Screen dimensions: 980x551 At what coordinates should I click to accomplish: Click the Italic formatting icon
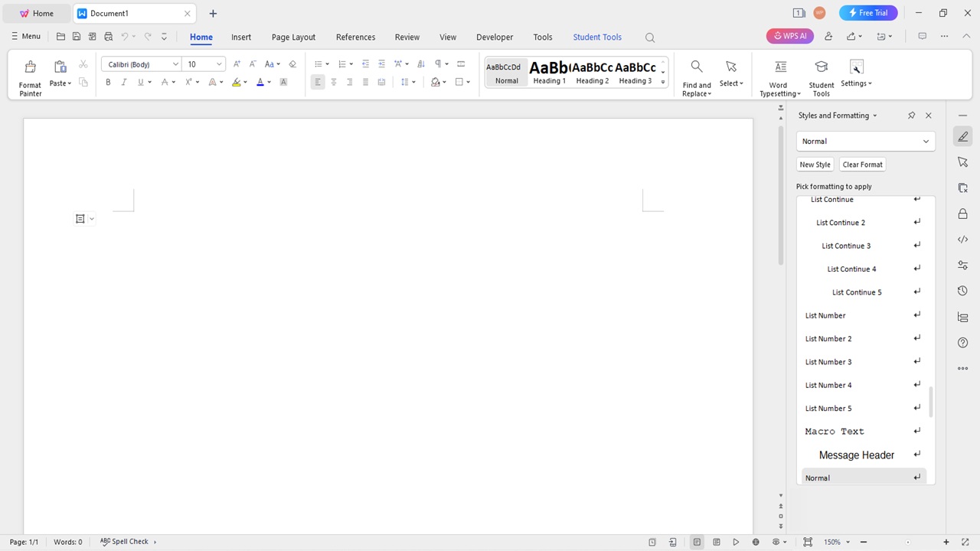click(123, 82)
